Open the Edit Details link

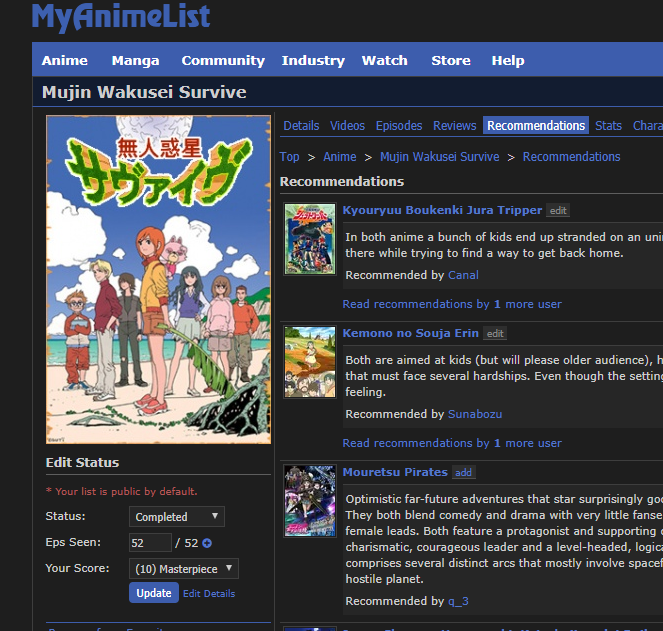209,594
